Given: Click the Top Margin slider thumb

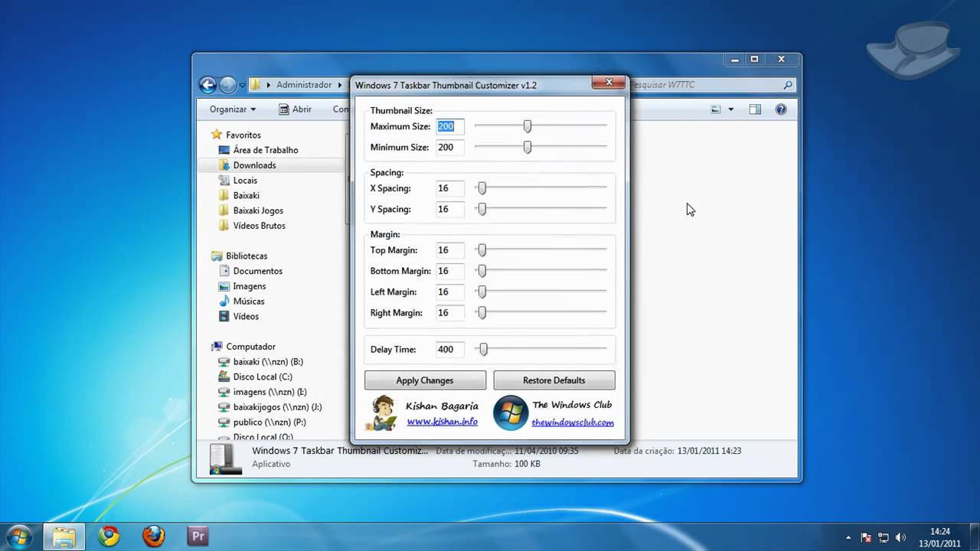Looking at the screenshot, I should (482, 250).
